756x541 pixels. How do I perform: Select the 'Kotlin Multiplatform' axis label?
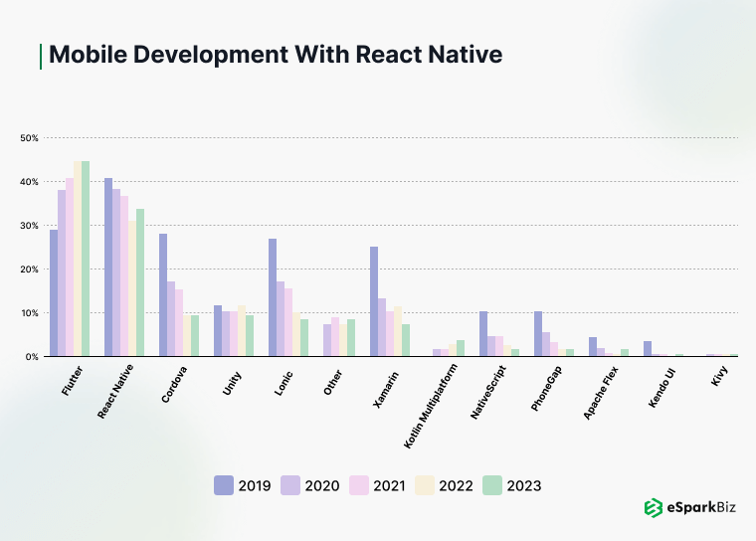coord(431,407)
